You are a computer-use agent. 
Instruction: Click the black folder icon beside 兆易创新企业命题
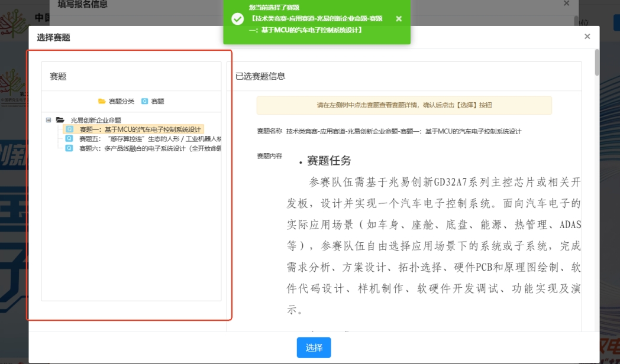[60, 120]
